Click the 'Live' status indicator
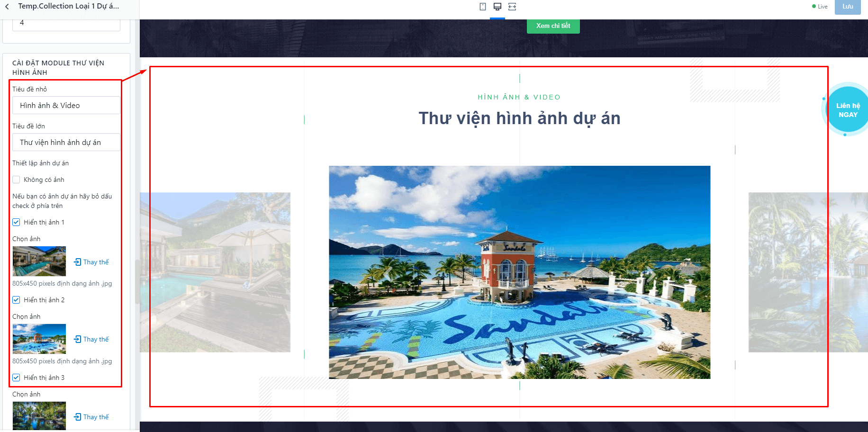The image size is (868, 432). (x=820, y=7)
